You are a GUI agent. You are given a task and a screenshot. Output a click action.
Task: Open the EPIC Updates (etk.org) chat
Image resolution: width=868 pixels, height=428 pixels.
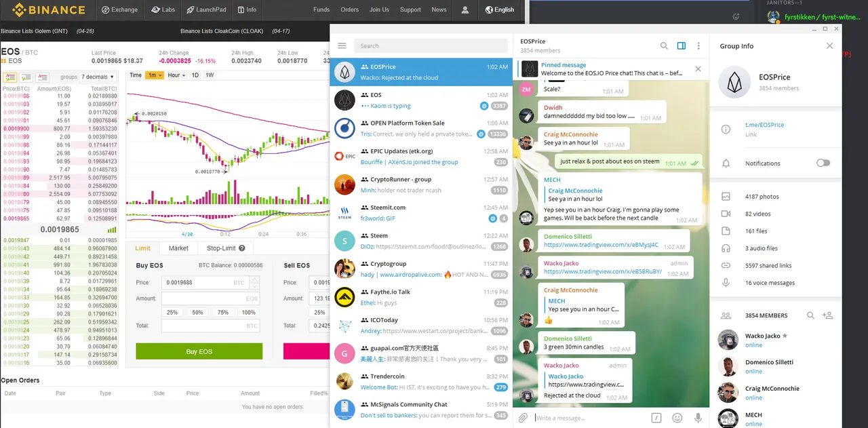[421, 156]
